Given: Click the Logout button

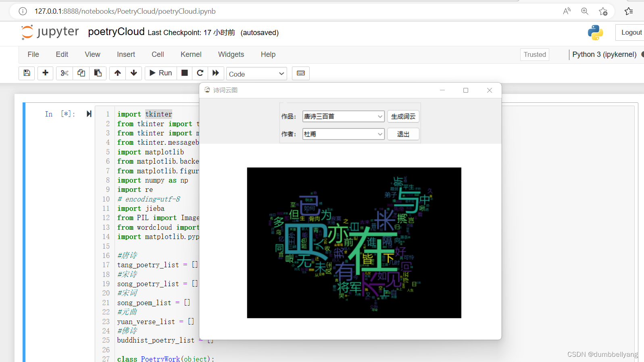Looking at the screenshot, I should pyautogui.click(x=631, y=33).
